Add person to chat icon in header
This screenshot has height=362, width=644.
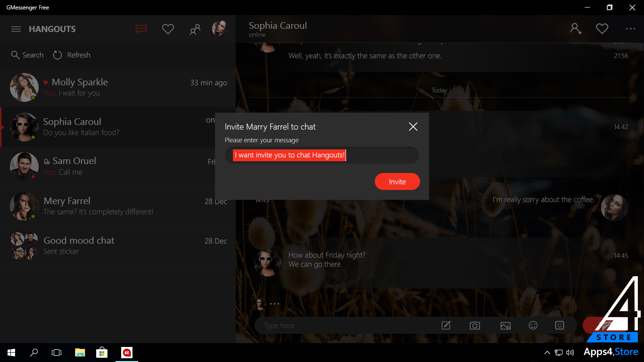(576, 29)
